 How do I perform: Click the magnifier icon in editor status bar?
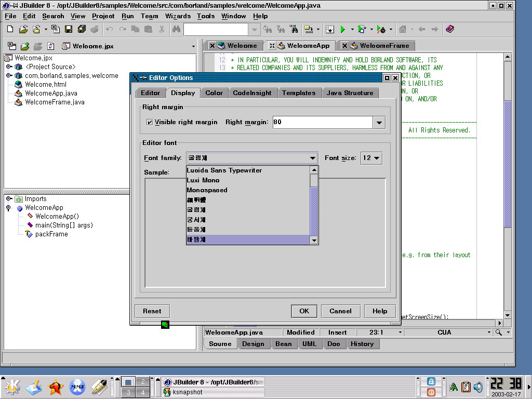coord(498,332)
